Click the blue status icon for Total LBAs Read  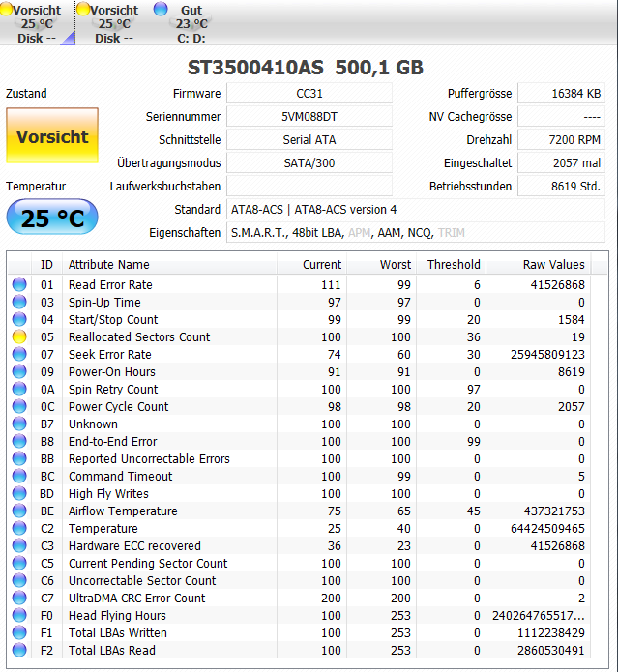(19, 650)
